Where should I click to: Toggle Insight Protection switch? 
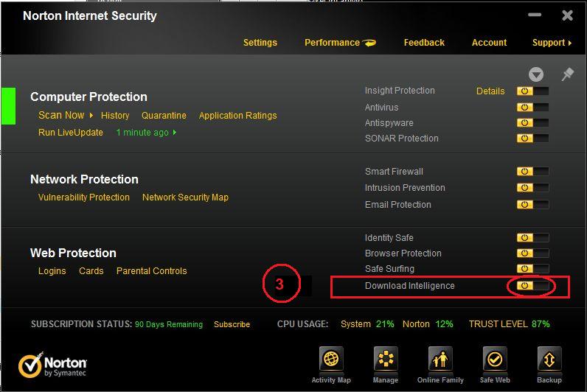[532, 91]
